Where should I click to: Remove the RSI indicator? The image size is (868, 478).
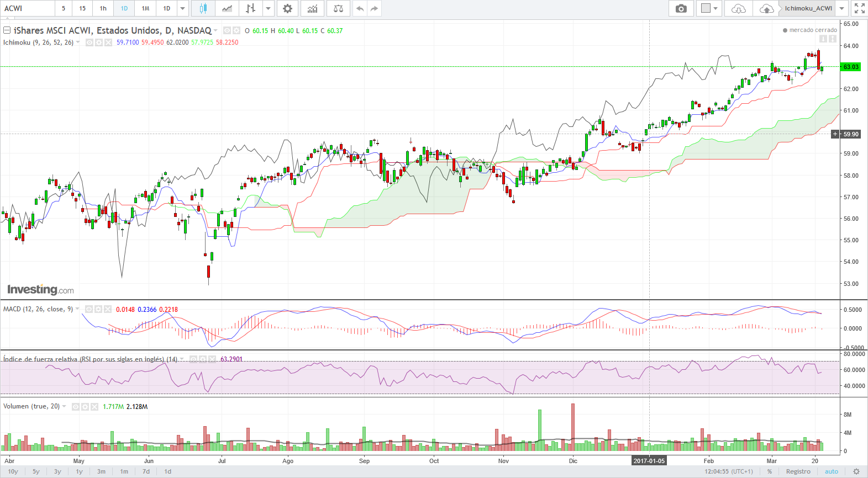coord(212,359)
